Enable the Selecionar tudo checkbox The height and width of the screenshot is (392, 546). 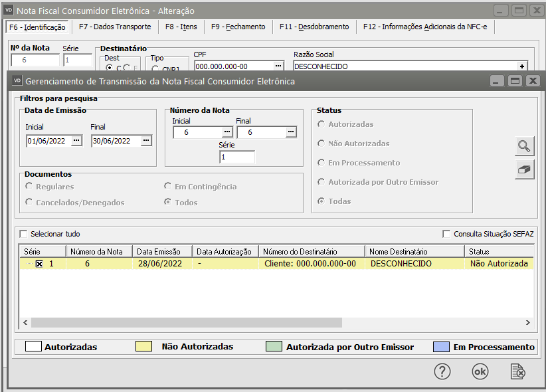click(x=25, y=234)
